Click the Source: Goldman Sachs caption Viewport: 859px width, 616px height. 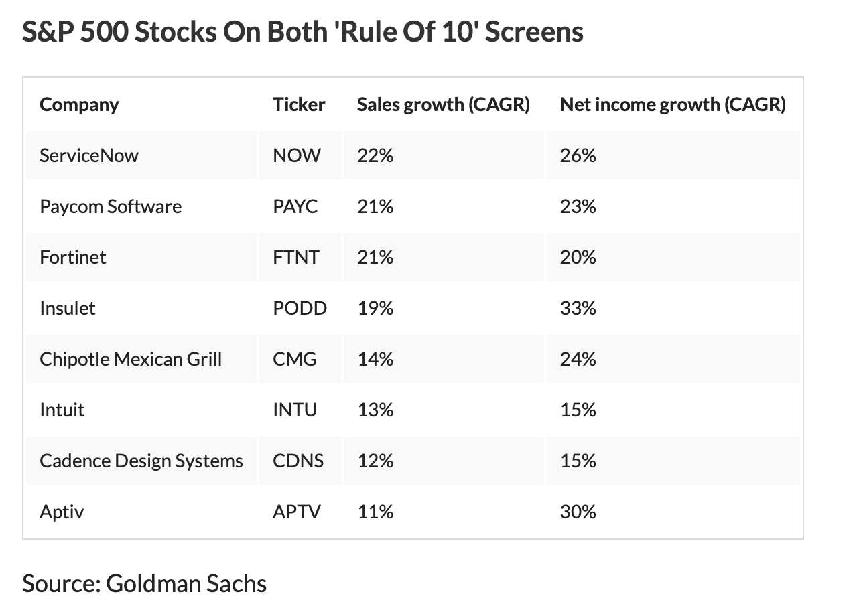pyautogui.click(x=145, y=584)
